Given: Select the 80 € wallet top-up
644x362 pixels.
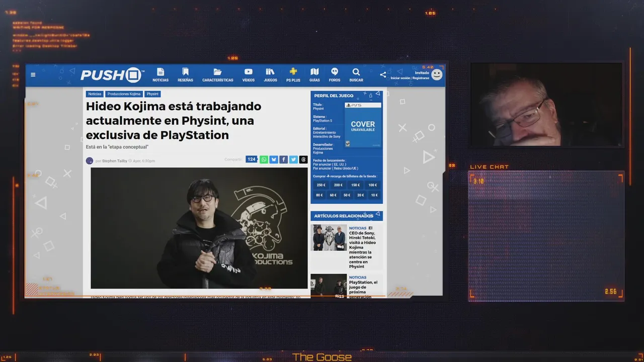Looking at the screenshot, I should tap(319, 195).
